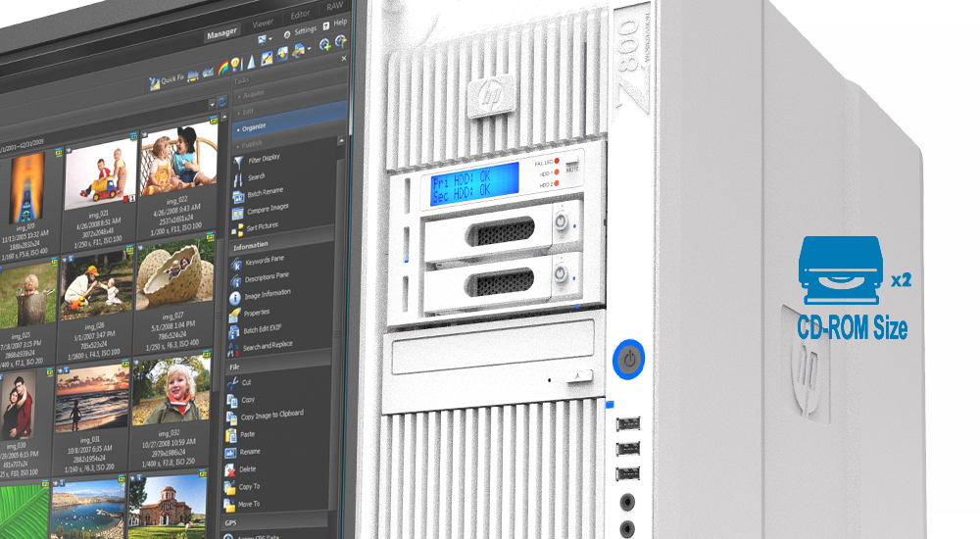Open the Descriptions Pane

pos(267,277)
